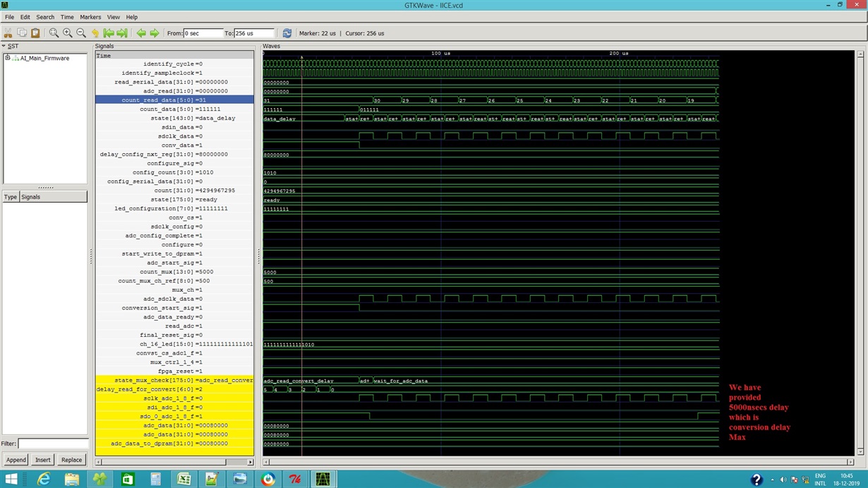Find the previous edge with the left arrow
The image size is (868, 488).
pos(141,33)
